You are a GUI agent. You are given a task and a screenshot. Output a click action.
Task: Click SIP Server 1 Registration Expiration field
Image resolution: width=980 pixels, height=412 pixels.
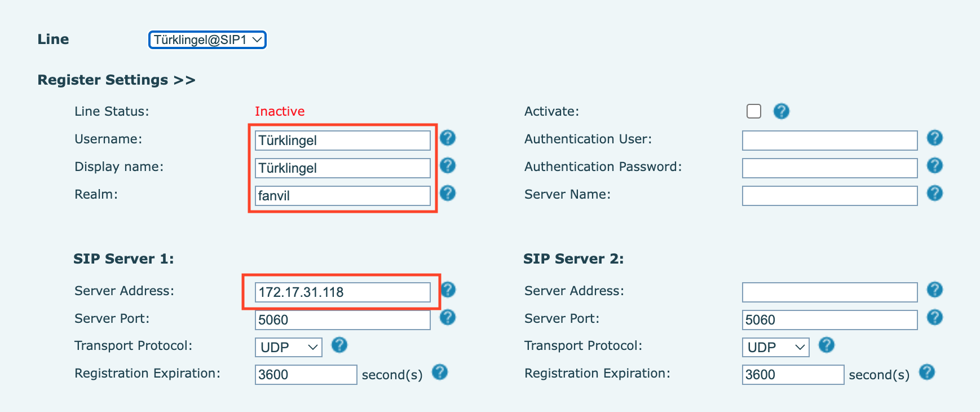click(x=306, y=375)
